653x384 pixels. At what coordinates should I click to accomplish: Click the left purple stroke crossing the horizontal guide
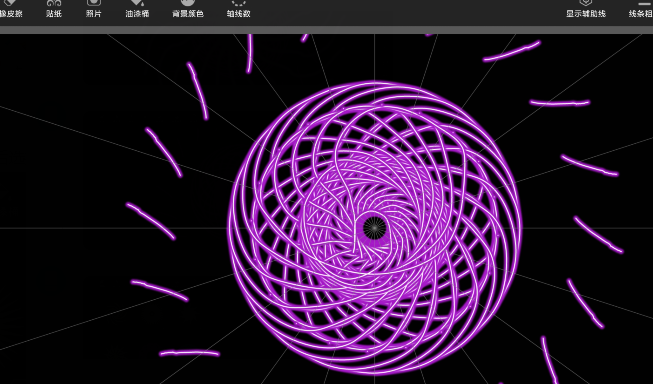[x=151, y=221]
